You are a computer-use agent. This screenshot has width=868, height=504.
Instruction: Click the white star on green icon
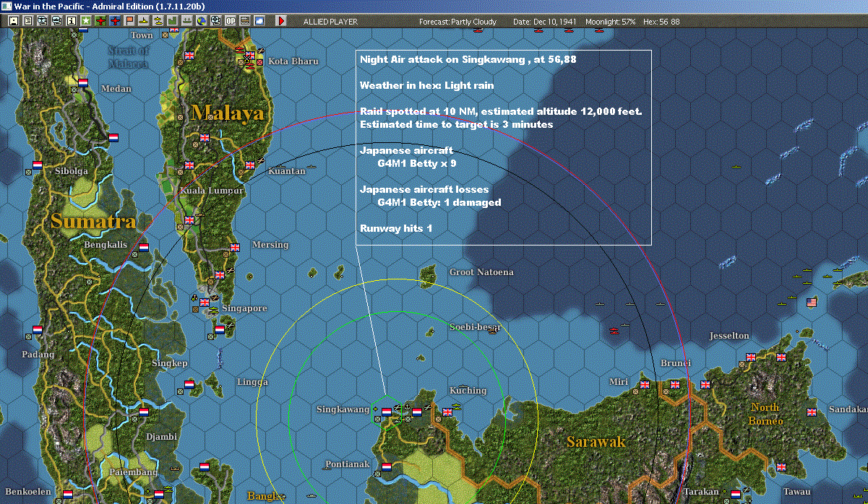[86, 21]
